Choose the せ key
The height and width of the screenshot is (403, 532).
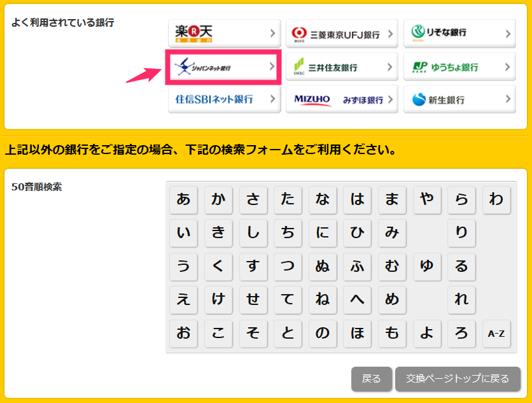[x=253, y=300]
